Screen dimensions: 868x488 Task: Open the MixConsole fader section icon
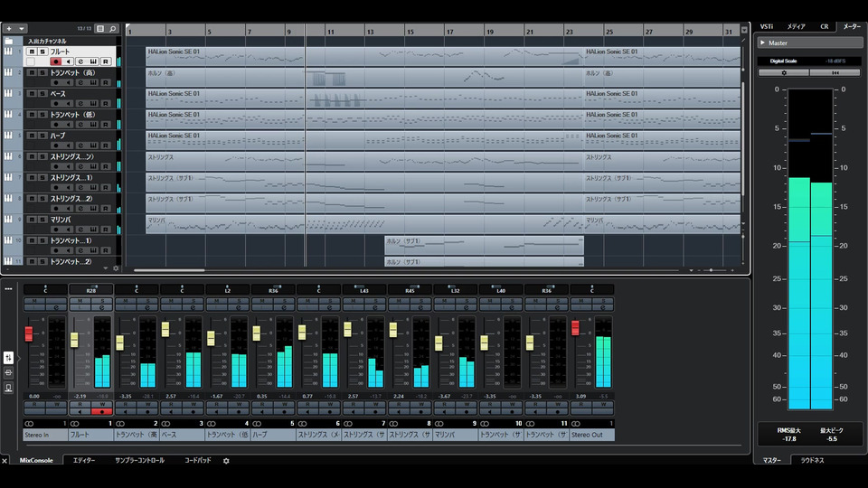(8, 358)
